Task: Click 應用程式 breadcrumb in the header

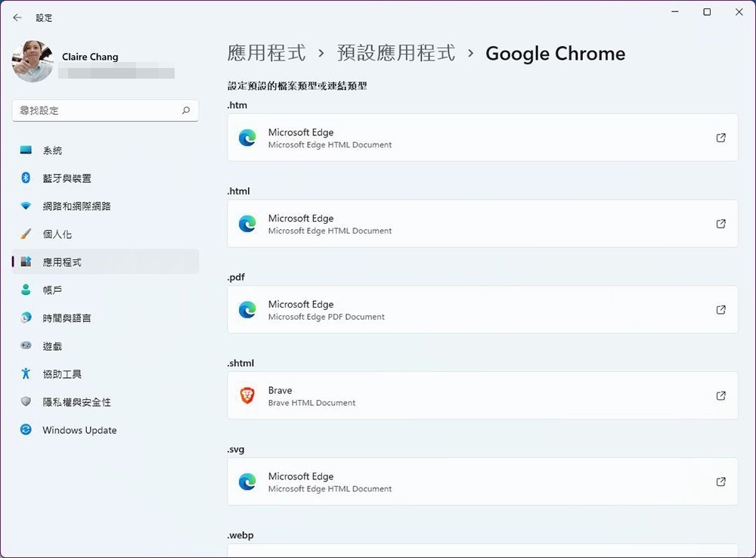Action: (x=266, y=53)
